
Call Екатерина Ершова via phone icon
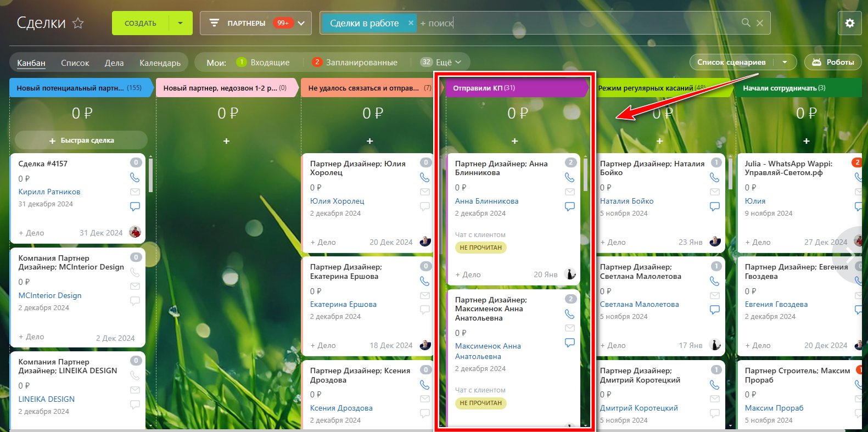424,281
